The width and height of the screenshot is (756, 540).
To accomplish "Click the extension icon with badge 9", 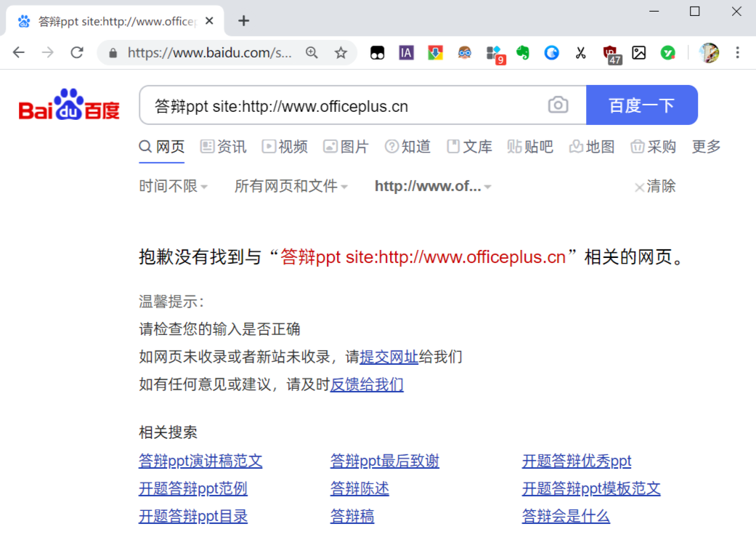I will [493, 52].
